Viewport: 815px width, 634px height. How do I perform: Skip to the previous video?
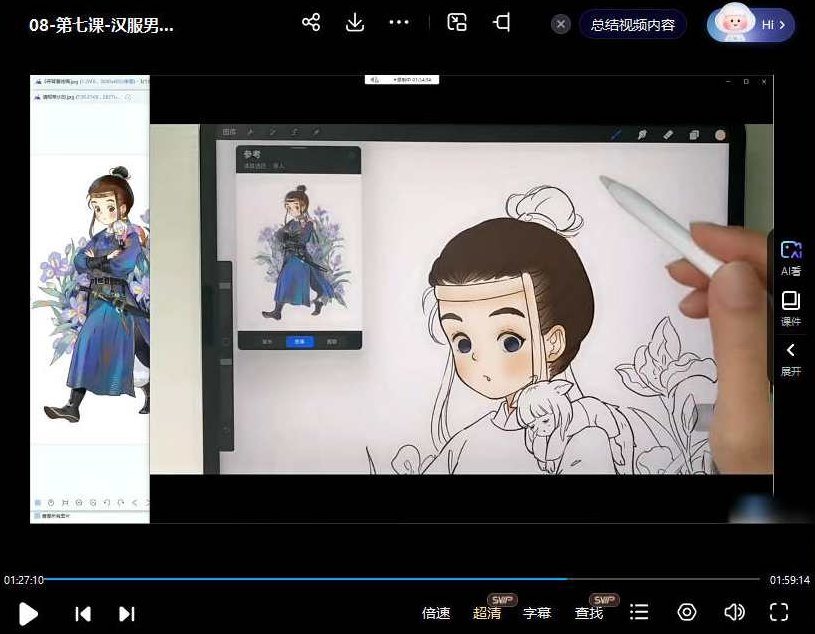84,613
